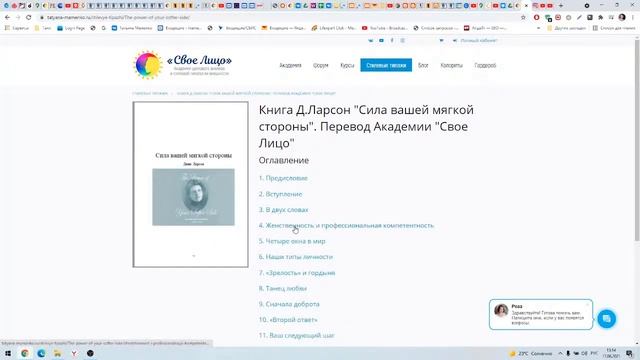Image resolution: width=640 pixels, height=360 pixels.
Task: Click the «Свое Лицо» sun logo
Action: click(x=148, y=65)
